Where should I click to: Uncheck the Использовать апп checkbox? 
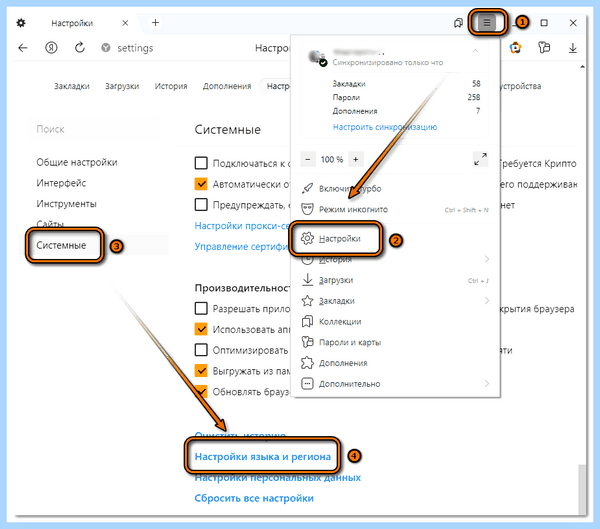pyautogui.click(x=201, y=329)
